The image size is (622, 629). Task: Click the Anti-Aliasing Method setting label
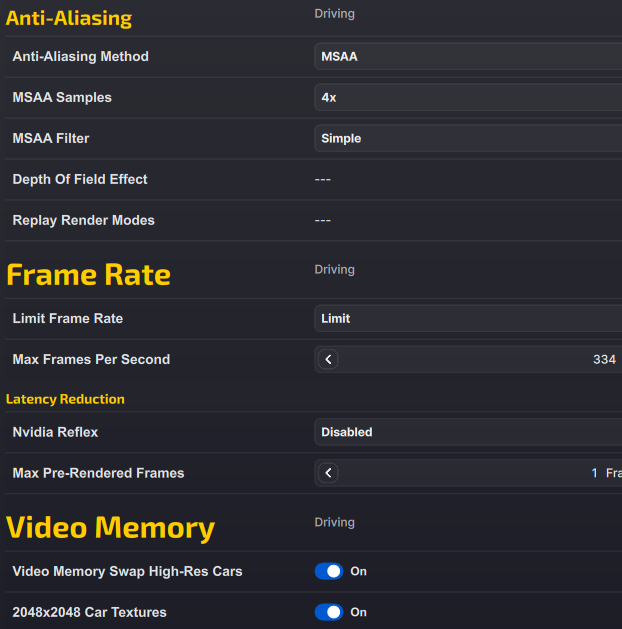point(80,57)
